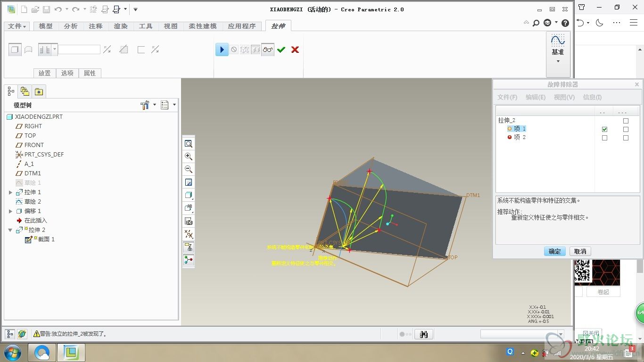Toggle Attached preview mode icon

pyautogui.click(x=256, y=49)
